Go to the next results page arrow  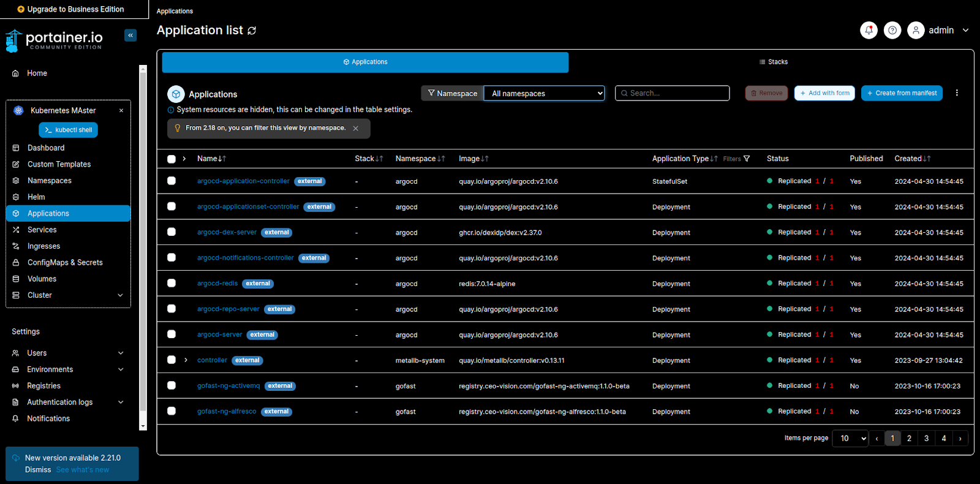[x=960, y=439]
